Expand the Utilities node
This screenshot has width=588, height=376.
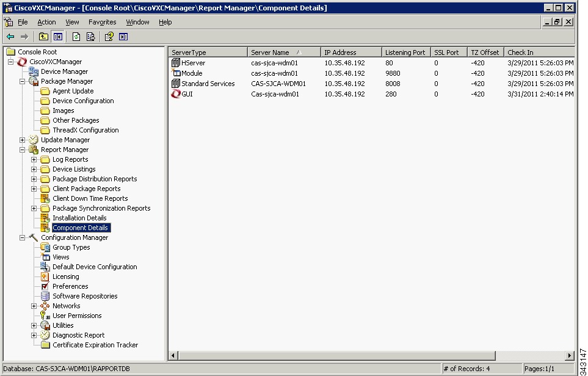coord(34,325)
